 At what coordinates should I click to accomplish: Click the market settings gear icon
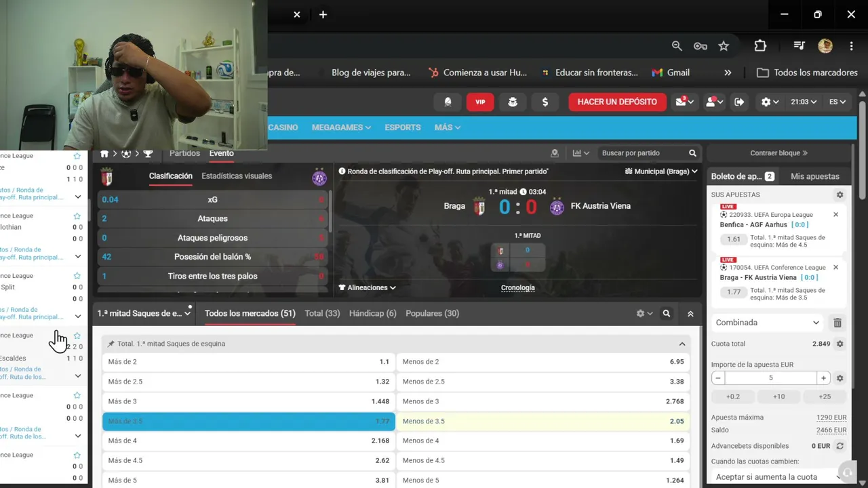point(644,314)
